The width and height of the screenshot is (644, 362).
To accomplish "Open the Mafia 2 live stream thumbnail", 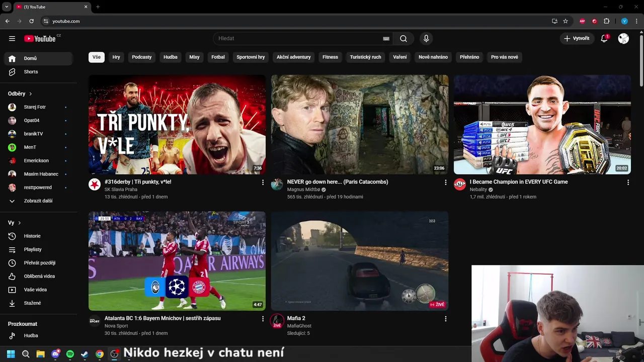I will pyautogui.click(x=360, y=261).
